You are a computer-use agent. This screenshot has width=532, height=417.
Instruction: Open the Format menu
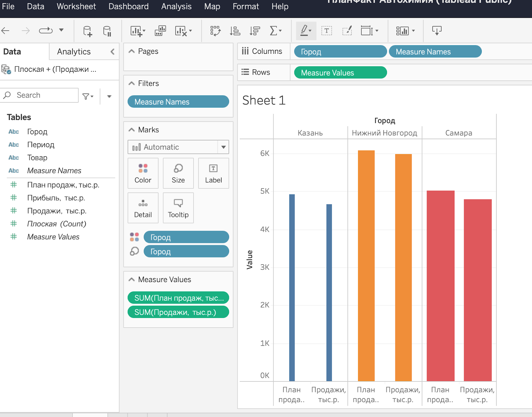pyautogui.click(x=246, y=6)
